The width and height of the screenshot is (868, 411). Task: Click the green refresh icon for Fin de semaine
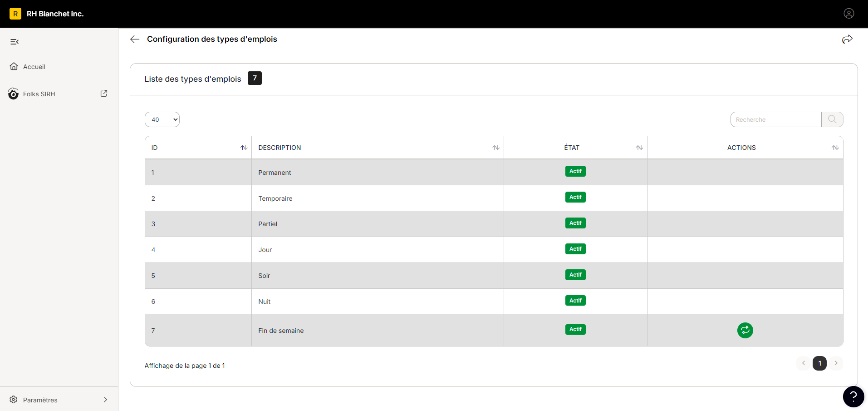(x=745, y=330)
